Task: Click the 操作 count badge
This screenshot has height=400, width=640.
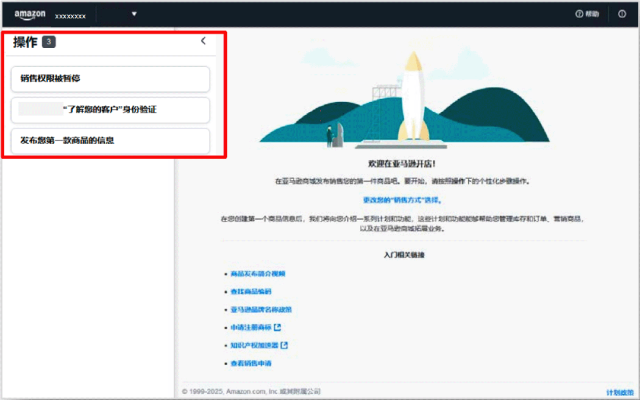Action: [49, 42]
